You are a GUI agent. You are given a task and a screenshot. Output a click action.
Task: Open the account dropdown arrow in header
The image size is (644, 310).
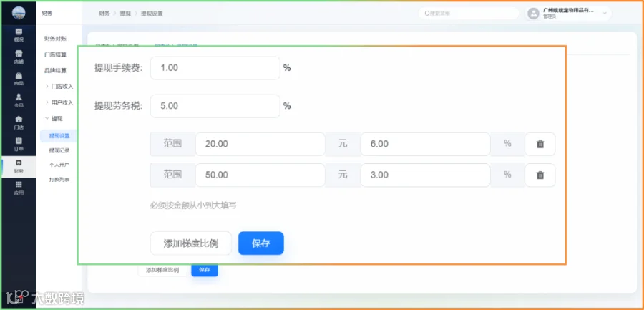click(x=605, y=14)
